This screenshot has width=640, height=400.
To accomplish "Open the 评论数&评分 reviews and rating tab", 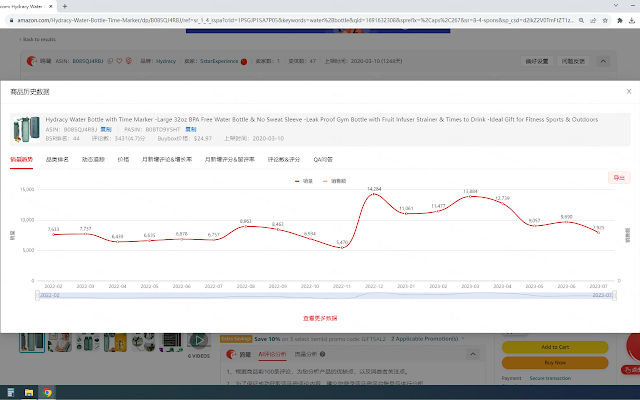I will pyautogui.click(x=284, y=160).
